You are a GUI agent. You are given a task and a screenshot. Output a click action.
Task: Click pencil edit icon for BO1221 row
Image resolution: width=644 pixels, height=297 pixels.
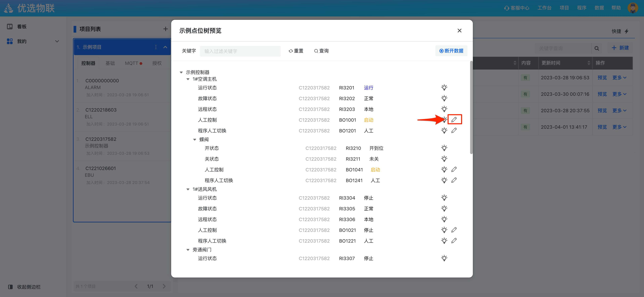(454, 241)
